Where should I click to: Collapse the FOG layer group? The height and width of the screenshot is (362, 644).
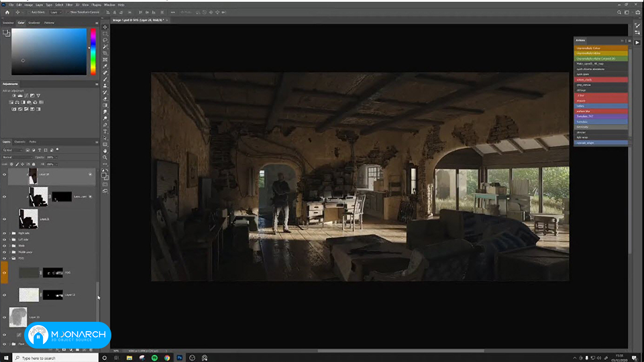click(x=10, y=258)
